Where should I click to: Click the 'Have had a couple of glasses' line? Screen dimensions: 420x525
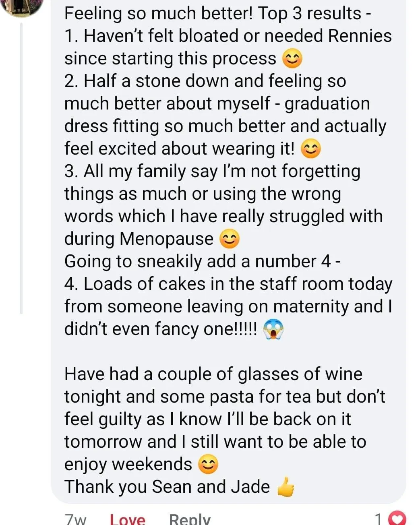(213, 374)
